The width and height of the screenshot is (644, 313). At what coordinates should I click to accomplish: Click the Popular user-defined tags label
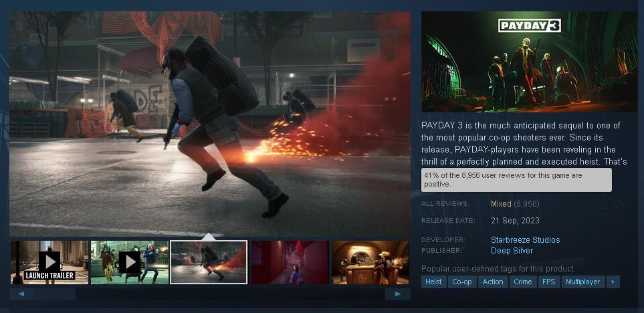click(498, 269)
